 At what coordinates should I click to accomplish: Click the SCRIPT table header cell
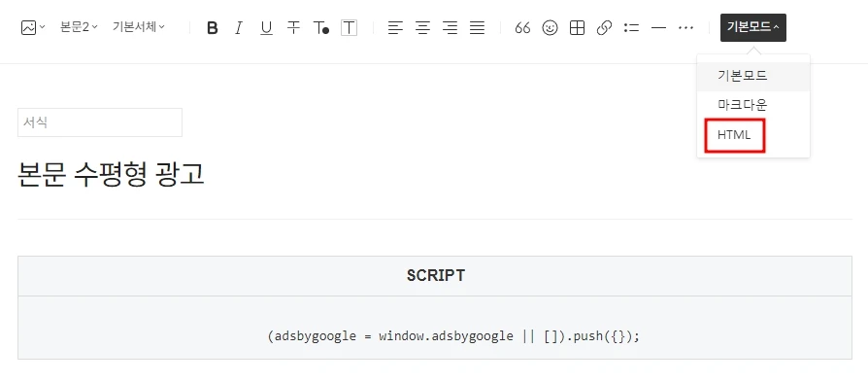pyautogui.click(x=435, y=275)
